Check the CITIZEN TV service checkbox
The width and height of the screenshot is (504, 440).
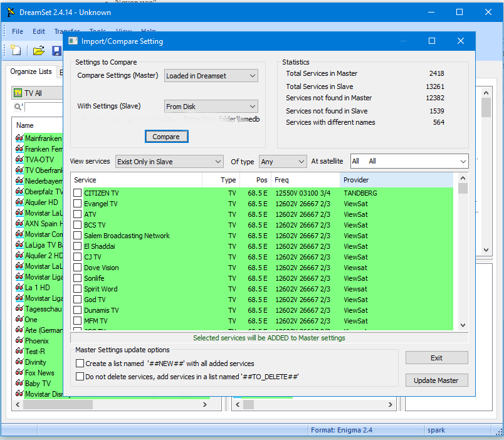click(77, 193)
